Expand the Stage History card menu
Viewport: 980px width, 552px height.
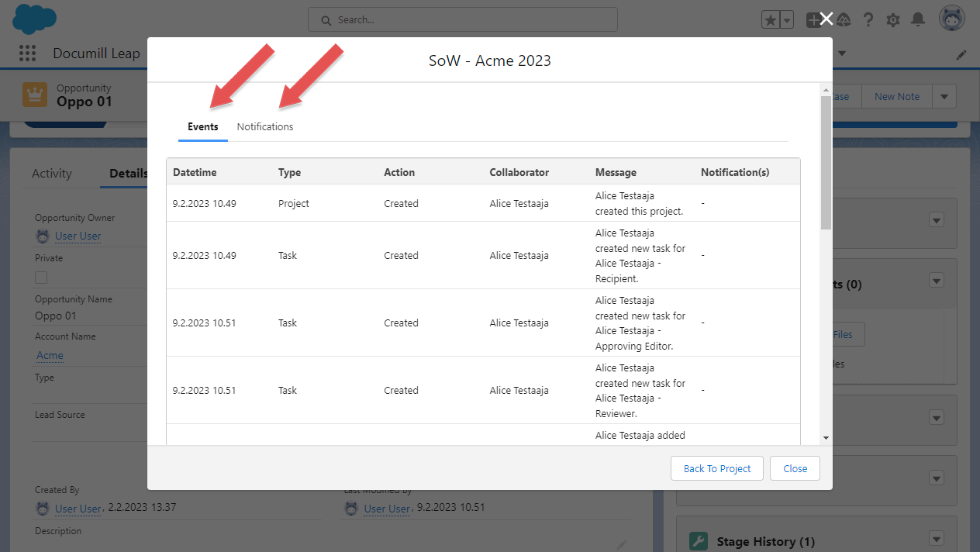point(937,540)
